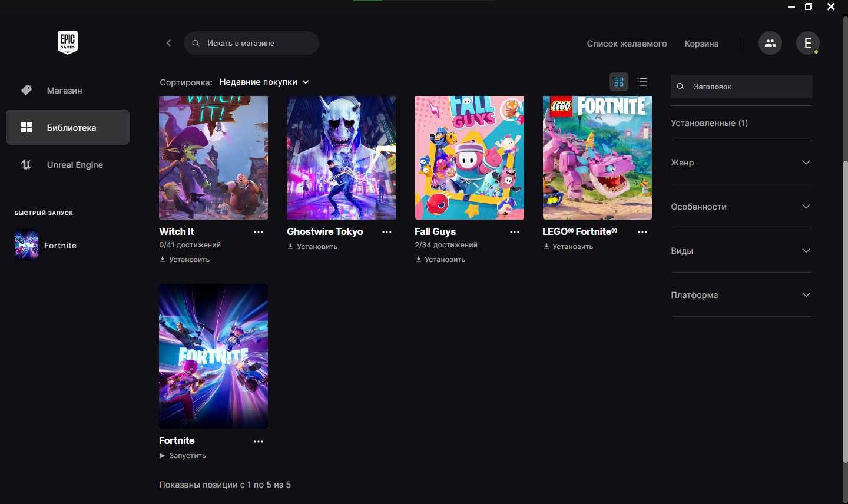
Task: Click magnifier icon in Заголовок filter
Action: (x=680, y=87)
